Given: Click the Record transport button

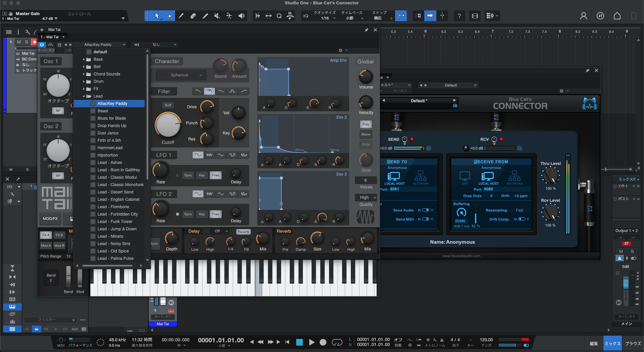Looking at the screenshot, I should 323,342.
